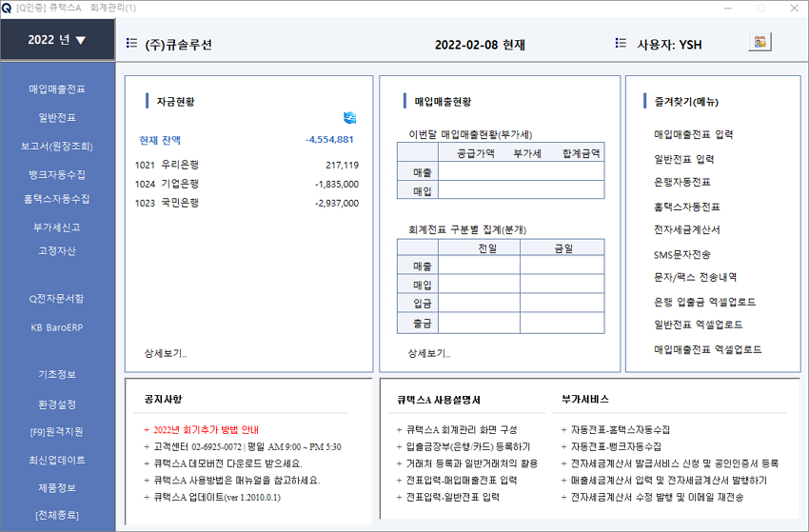Open 전자세금계산서 수정 발행 및 이메일 재전송

click(x=657, y=498)
